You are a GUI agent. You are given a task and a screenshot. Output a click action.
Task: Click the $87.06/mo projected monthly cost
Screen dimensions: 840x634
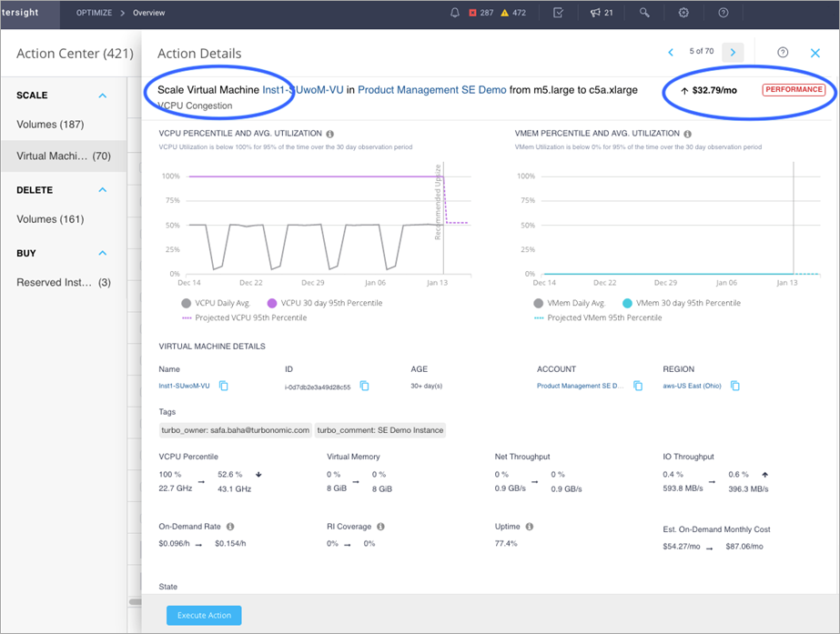(x=744, y=546)
